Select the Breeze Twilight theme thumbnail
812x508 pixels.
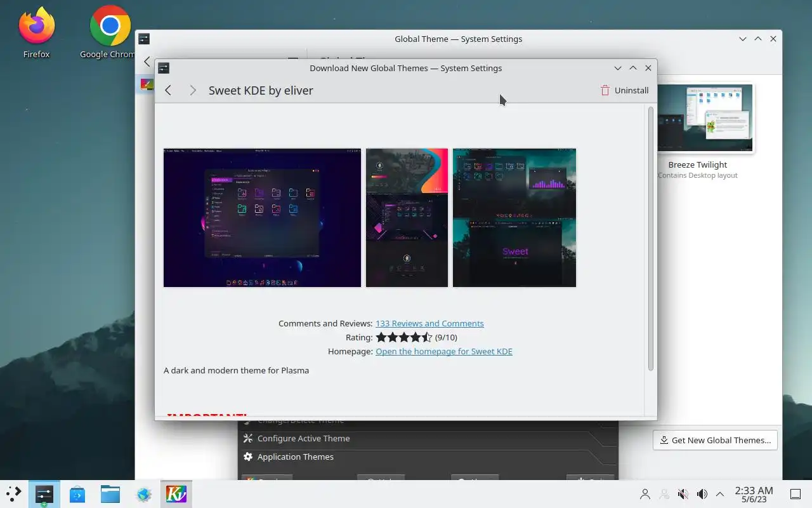705,118
